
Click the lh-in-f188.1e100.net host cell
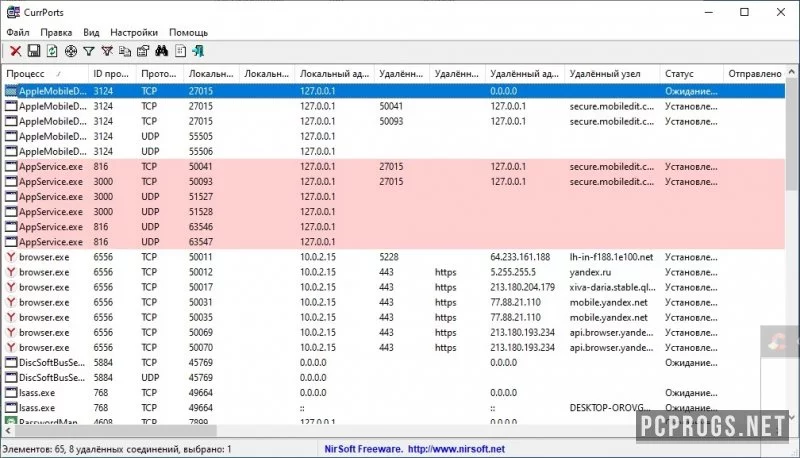(611, 257)
